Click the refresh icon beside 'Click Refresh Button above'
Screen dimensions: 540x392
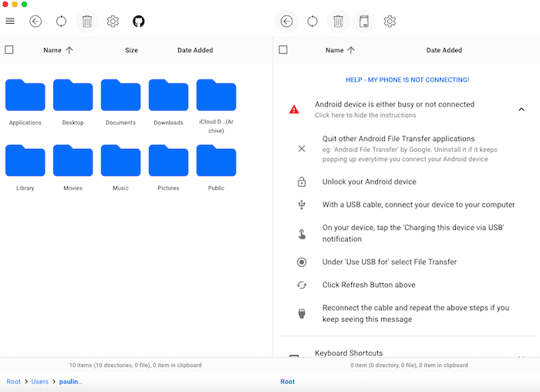pyautogui.click(x=302, y=286)
